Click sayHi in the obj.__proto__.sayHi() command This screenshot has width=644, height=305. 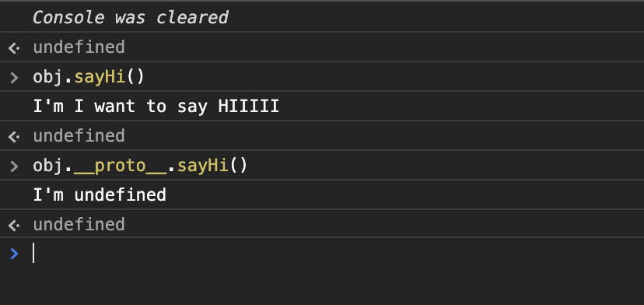click(203, 166)
